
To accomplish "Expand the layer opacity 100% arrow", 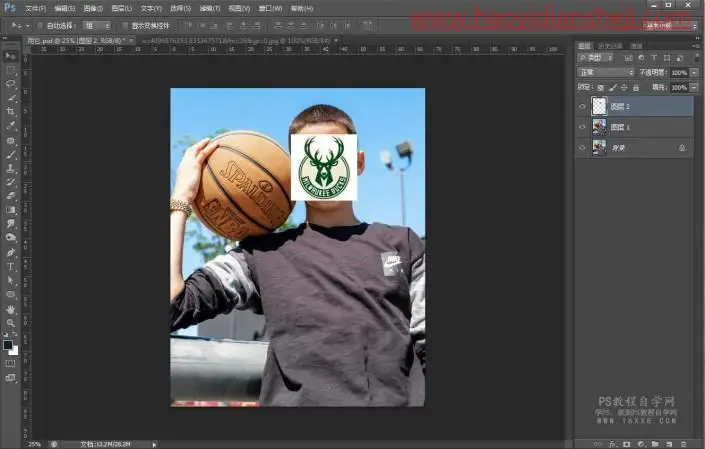I will (x=695, y=72).
